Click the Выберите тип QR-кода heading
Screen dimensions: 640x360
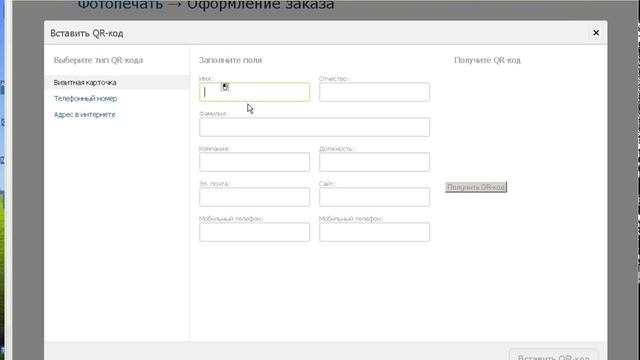click(x=98, y=60)
